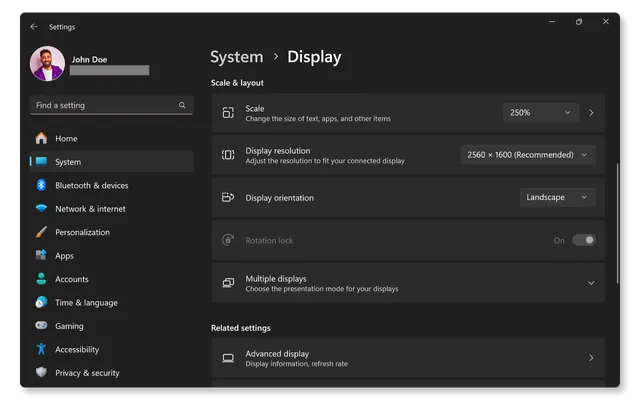Go to Bluetooth & devices

click(111, 185)
